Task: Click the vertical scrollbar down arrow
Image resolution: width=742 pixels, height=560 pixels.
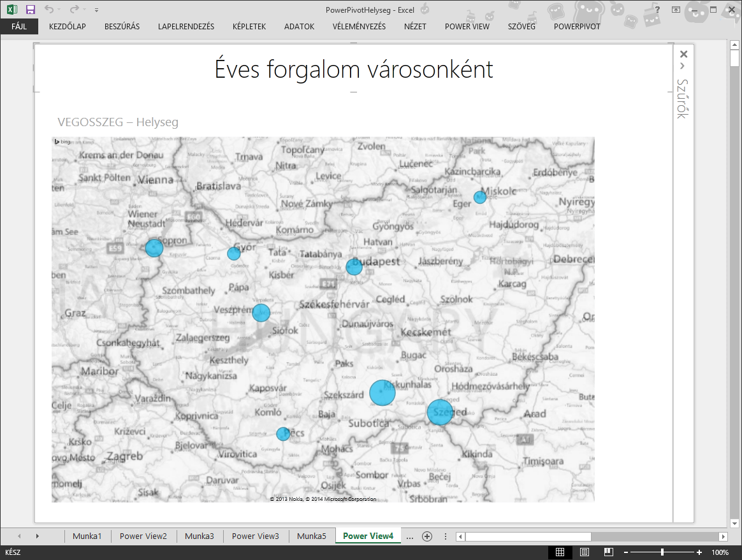Action: tap(734, 523)
